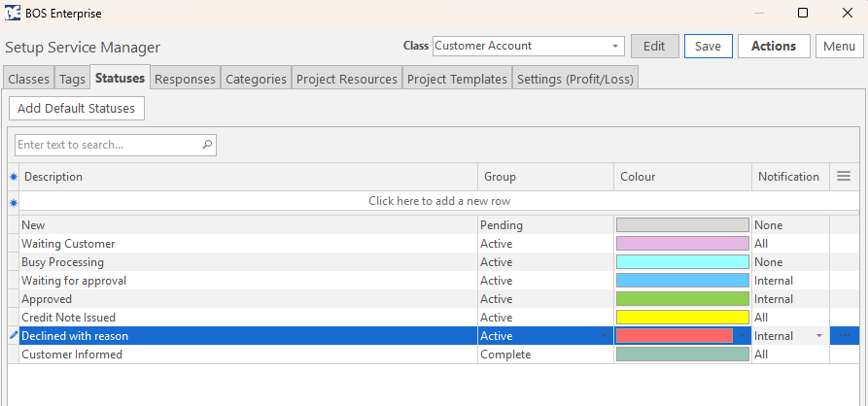Click the green swatch for Approved
868x406 pixels.
click(x=682, y=299)
